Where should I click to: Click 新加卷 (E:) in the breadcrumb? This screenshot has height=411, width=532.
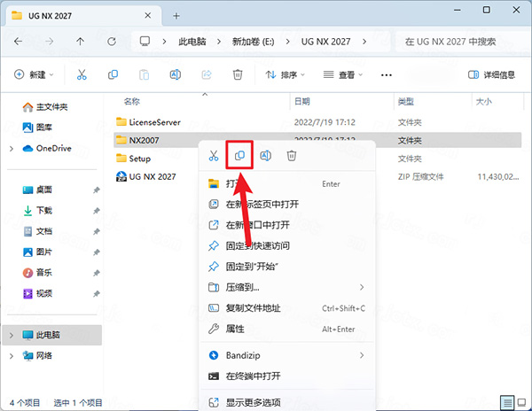tap(253, 42)
